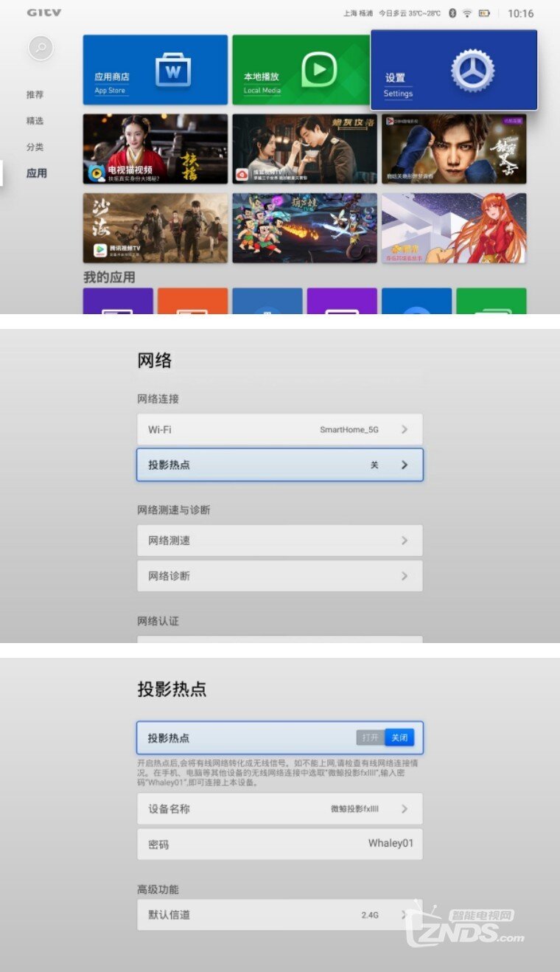Viewport: 560px width, 972px height.
Task: Open the Settings gear tile
Action: pos(454,70)
